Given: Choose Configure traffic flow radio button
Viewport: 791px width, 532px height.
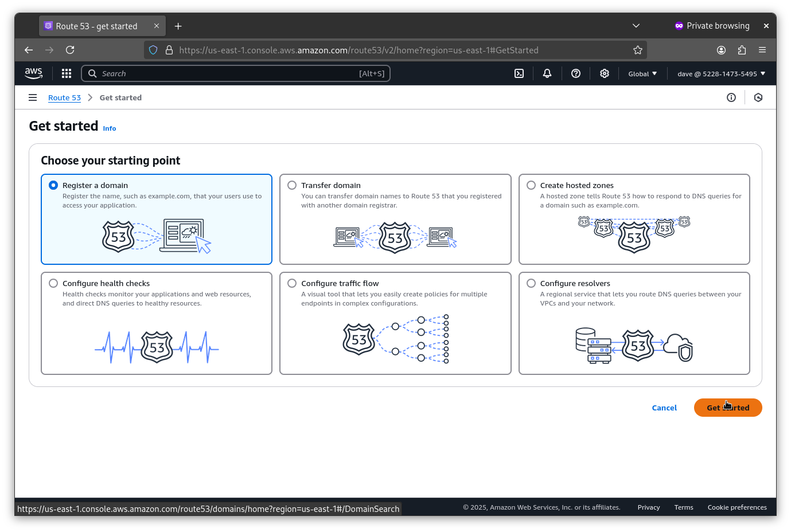Looking at the screenshot, I should tap(292, 283).
